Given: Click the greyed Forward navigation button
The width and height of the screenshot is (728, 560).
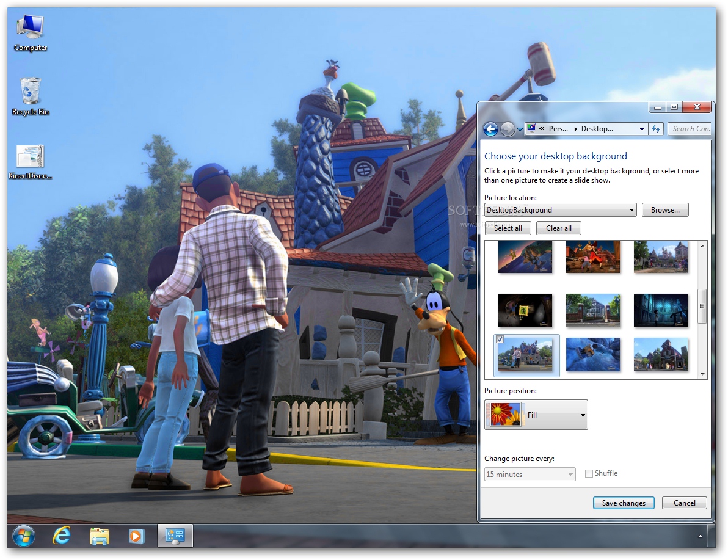Looking at the screenshot, I should [x=508, y=129].
